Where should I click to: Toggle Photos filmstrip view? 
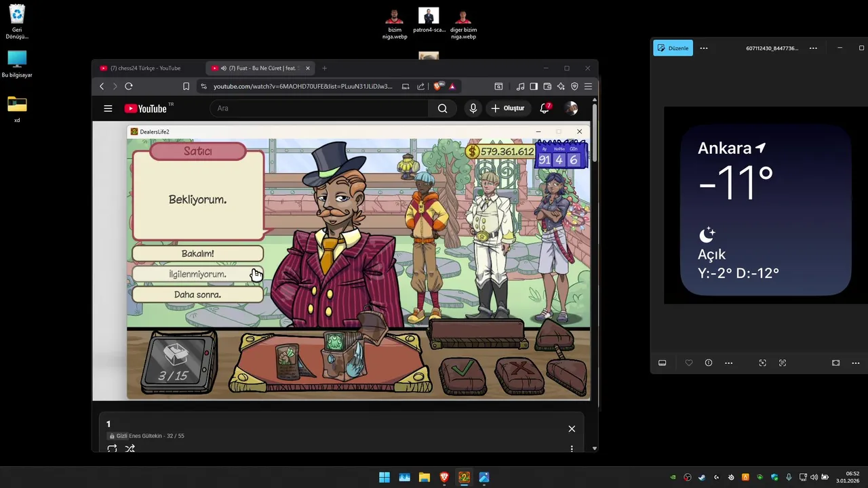point(662,363)
